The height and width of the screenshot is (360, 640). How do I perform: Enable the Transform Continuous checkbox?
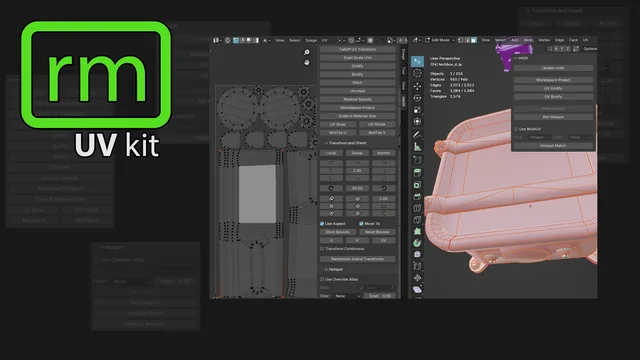[322, 249]
